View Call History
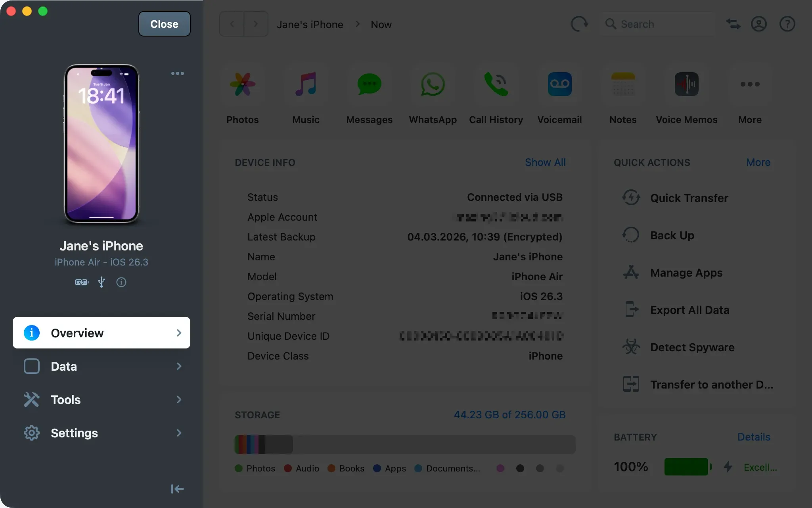812x508 pixels. (496, 95)
